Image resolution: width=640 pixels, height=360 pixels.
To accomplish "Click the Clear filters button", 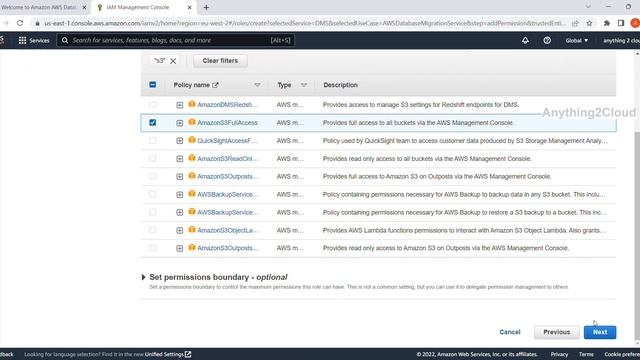I will 220,61.
